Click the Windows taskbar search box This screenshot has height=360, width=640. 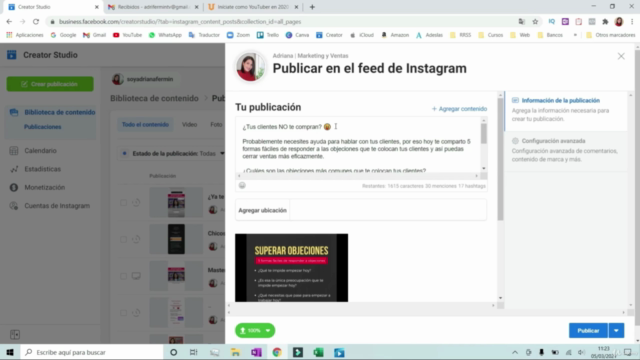[92, 352]
